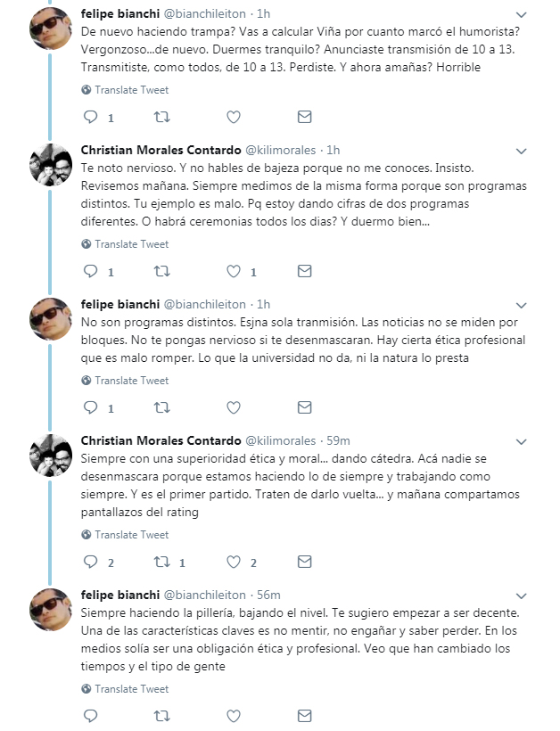Click felipe bianchi's avatar on the first tweet
This screenshot has width=560, height=731.
pyautogui.click(x=51, y=26)
